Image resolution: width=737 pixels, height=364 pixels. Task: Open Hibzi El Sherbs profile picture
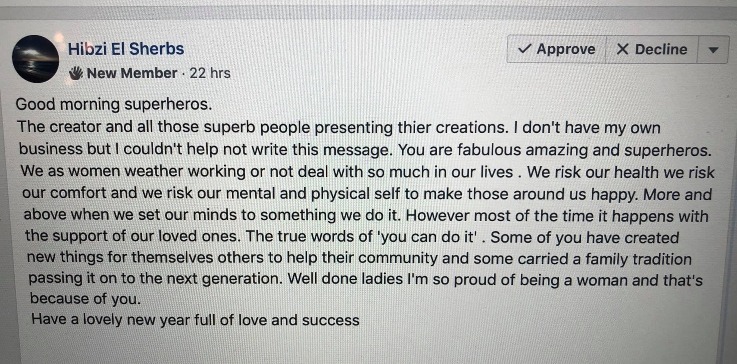pyautogui.click(x=36, y=59)
